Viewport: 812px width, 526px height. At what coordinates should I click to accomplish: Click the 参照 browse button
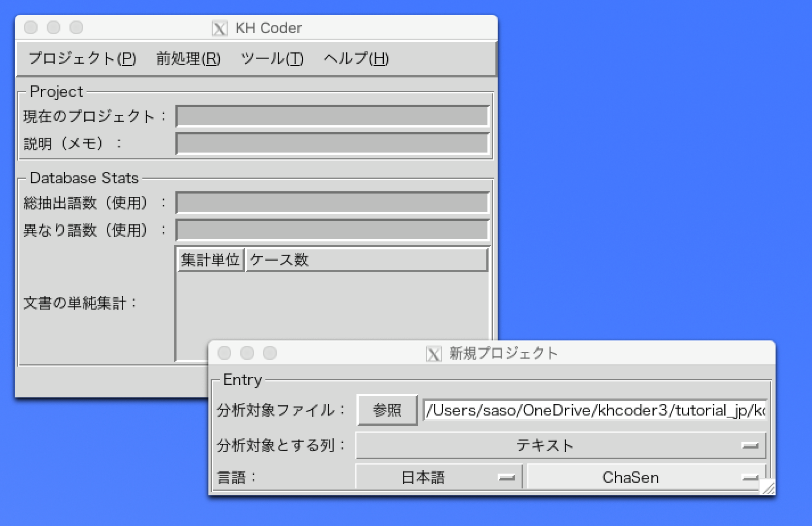coord(387,410)
